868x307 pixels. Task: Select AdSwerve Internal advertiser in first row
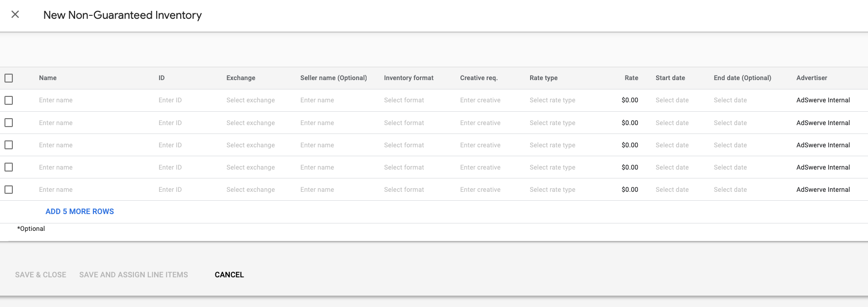click(823, 100)
